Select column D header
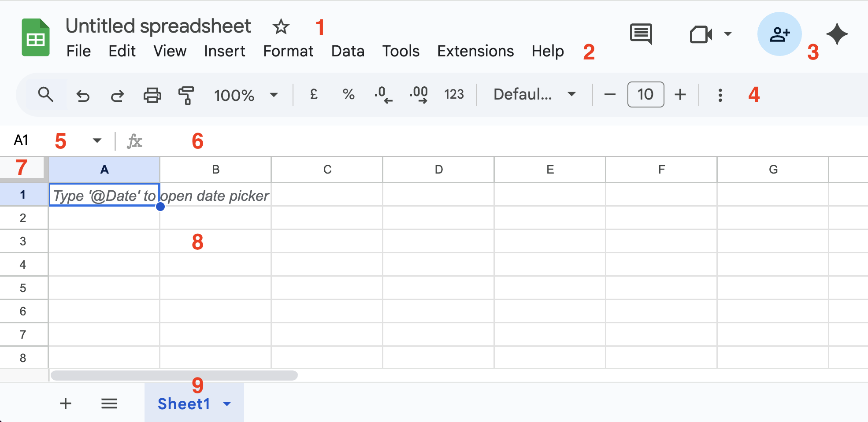Screen dimensions: 868x422 tap(439, 170)
